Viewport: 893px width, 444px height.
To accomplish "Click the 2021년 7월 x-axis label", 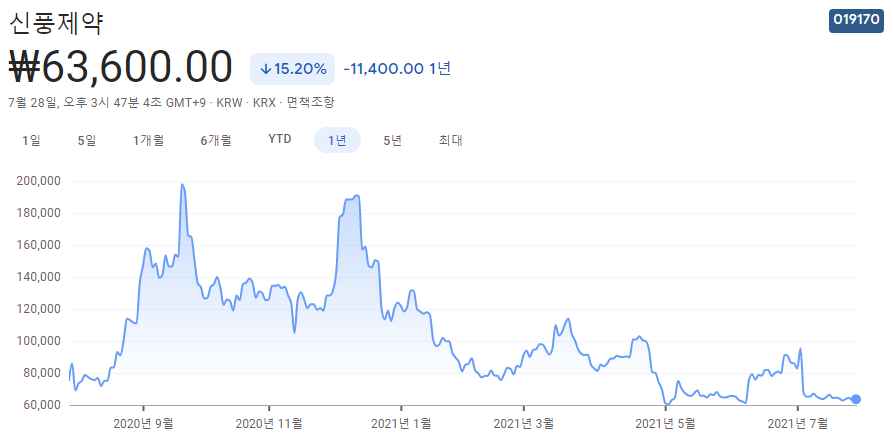I will 798,424.
